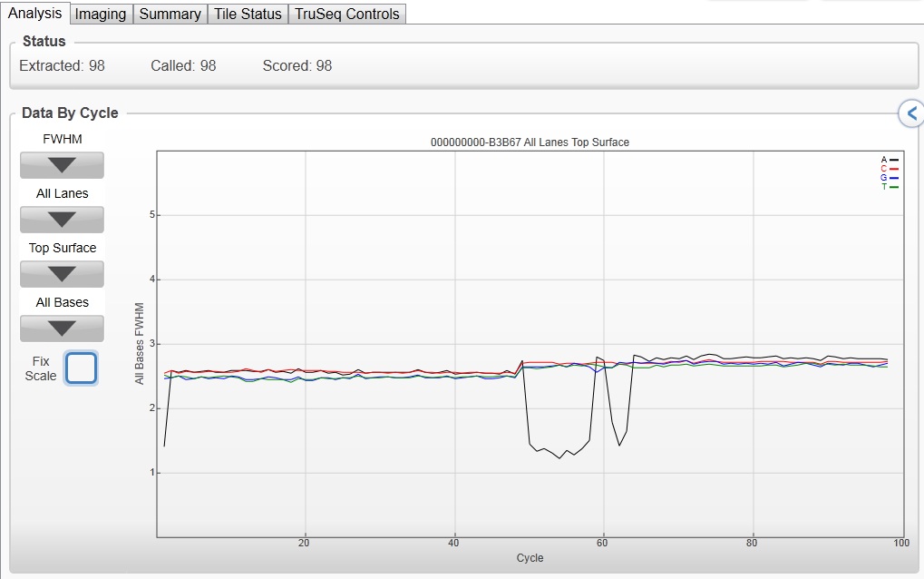The width and height of the screenshot is (924, 579).
Task: Enable the Fix Scale checkbox
Action: coord(81,368)
